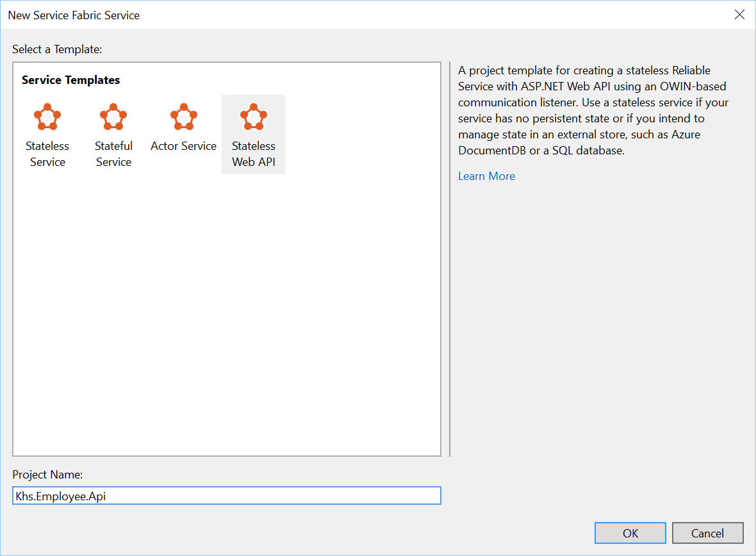The image size is (756, 556).
Task: Confirm with the OK button
Action: pos(630,533)
